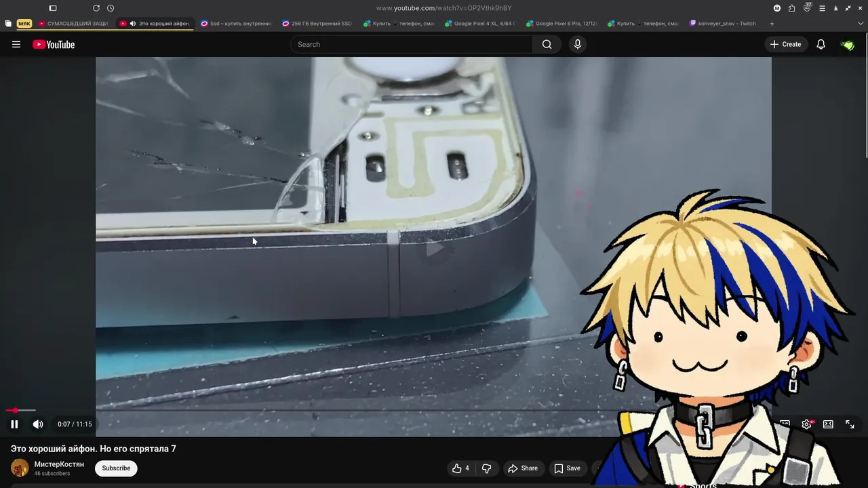The height and width of the screenshot is (488, 868).
Task: Switch to konveyer_snov Twitch tab
Action: click(724, 24)
